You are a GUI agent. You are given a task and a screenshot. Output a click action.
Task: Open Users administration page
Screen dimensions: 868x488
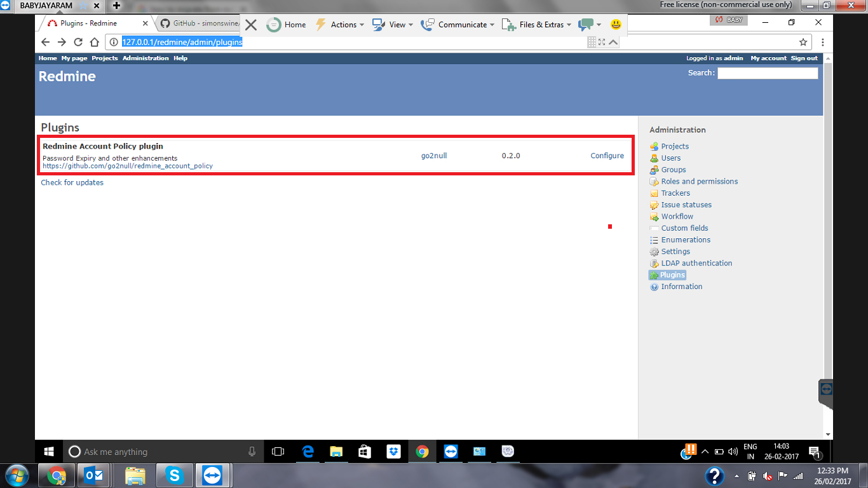670,158
